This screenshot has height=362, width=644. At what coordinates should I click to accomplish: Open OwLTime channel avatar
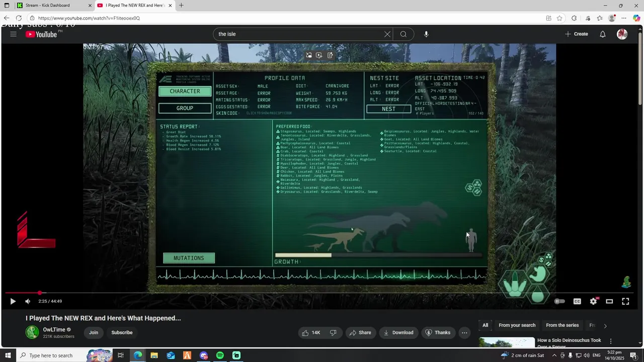click(x=32, y=332)
